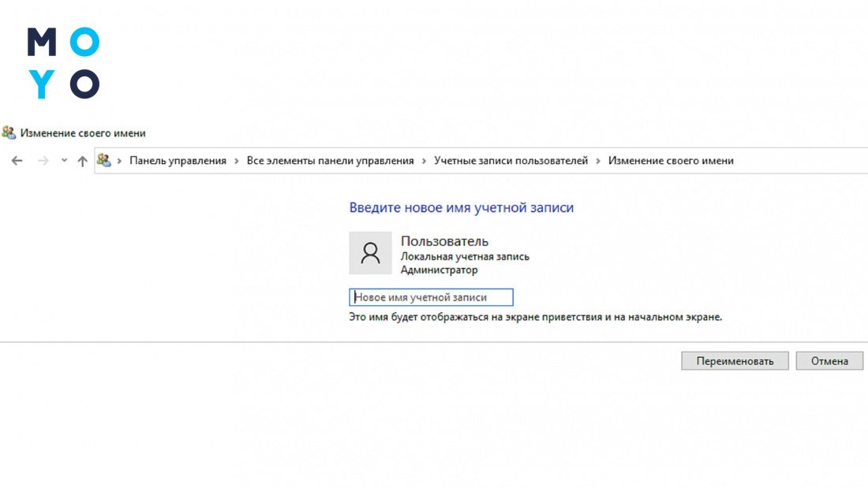Open the recent locations dropdown chevron
The height and width of the screenshot is (488, 868).
(x=64, y=161)
